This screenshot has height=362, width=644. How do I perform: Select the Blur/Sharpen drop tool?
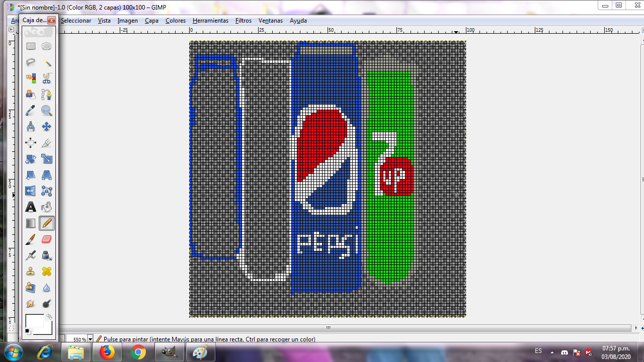tap(47, 288)
